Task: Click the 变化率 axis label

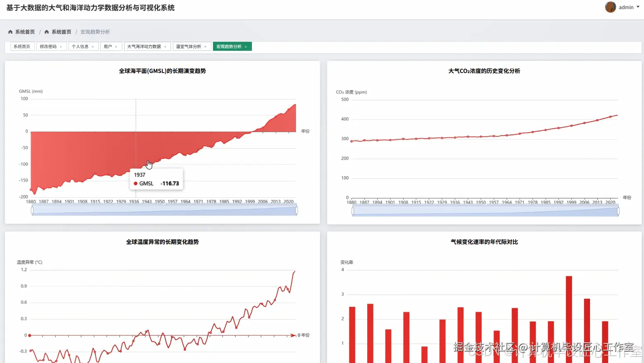Action: (x=347, y=262)
